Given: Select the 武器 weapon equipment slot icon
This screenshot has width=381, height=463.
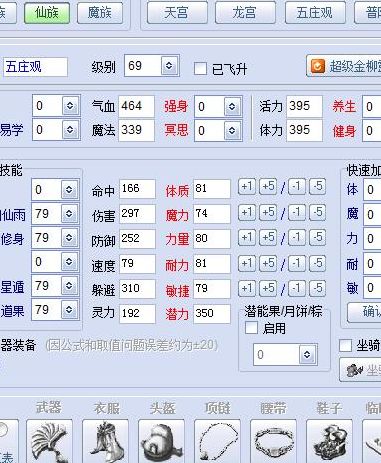Looking at the screenshot, I should click(x=49, y=441).
